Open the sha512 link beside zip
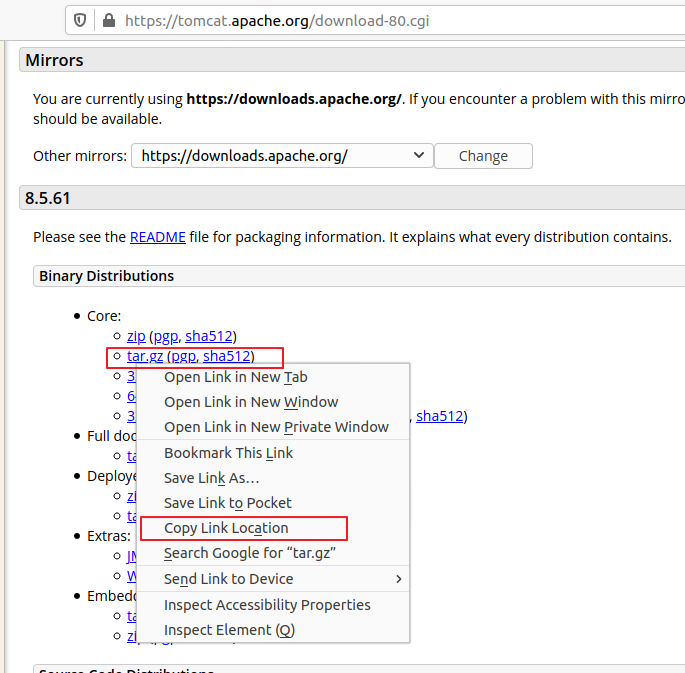The height and width of the screenshot is (673, 685). coord(209,336)
